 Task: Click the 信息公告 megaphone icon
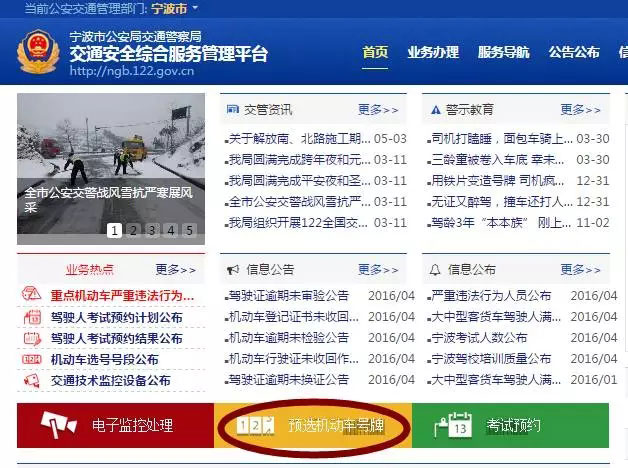[233, 270]
